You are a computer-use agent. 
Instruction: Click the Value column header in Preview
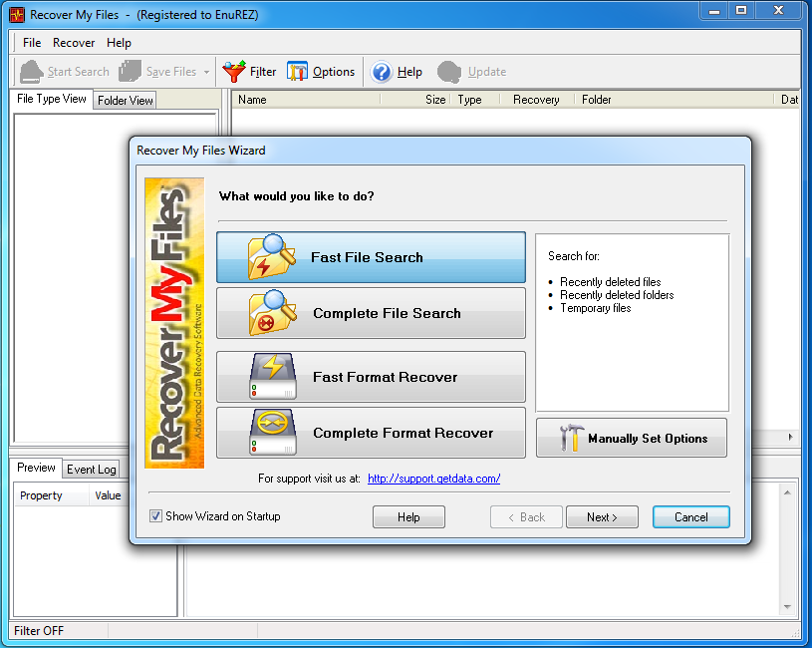[108, 495]
